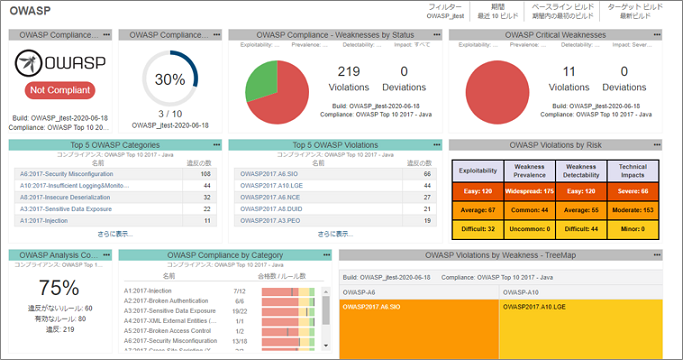Open Violations by Weakness TreeMap widget menu

(657, 255)
